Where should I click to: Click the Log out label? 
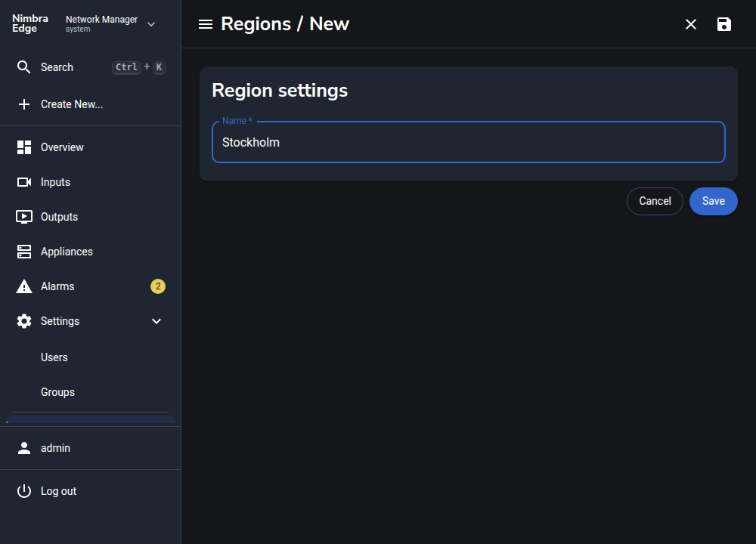pyautogui.click(x=58, y=491)
